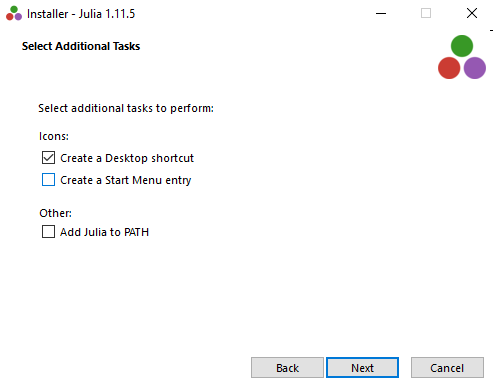This screenshot has height=385, width=494.
Task: Uncheck the Create a Desktop shortcut checkbox
Action: (x=48, y=158)
